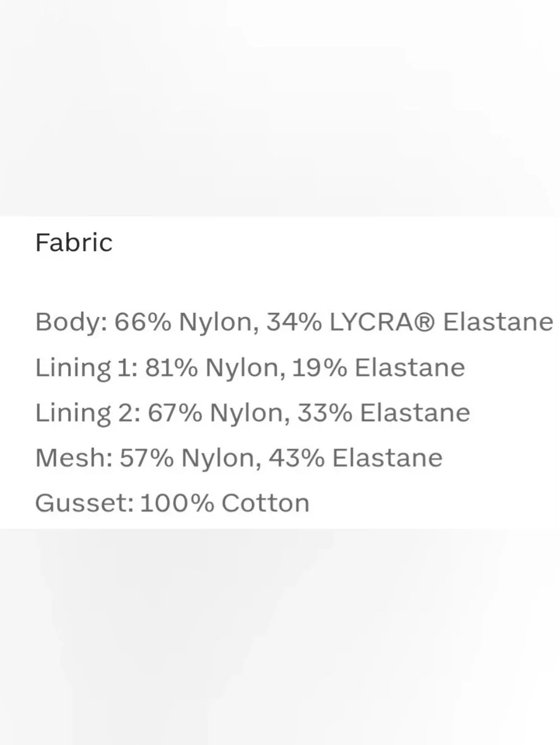Click Elastane in the Mesh line
Viewport: 560px width, 745px height.
pos(388,458)
